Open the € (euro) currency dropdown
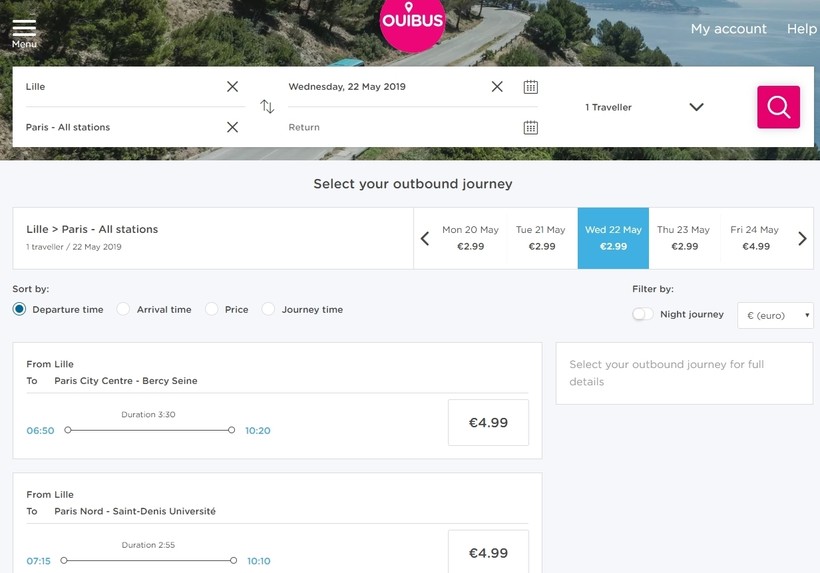This screenshot has width=820, height=573. tap(775, 315)
